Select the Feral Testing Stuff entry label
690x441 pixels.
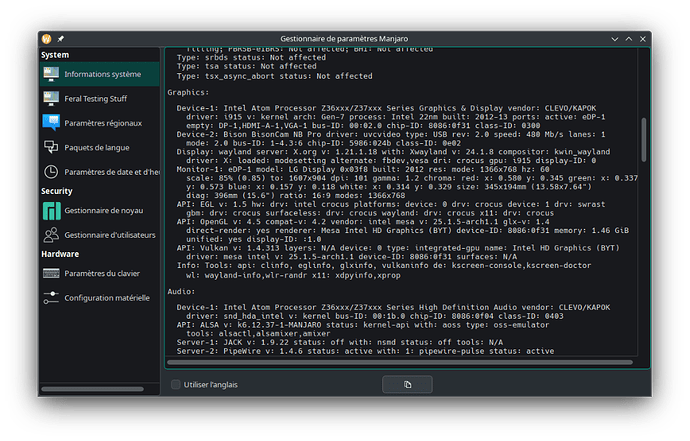[x=95, y=99]
